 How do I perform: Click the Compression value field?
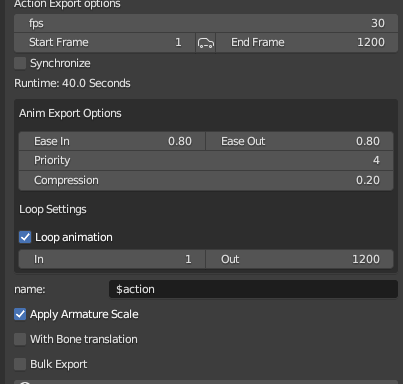tap(206, 181)
